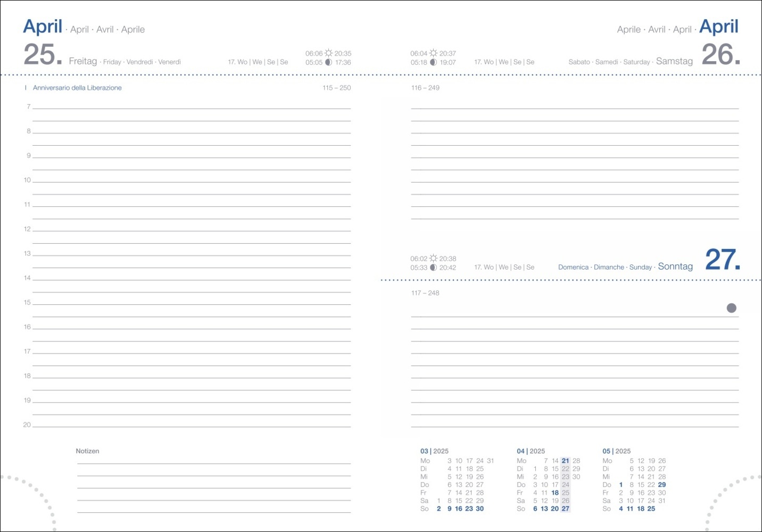The width and height of the screenshot is (762, 532).
Task: Select the big date number 25.
Action: point(43,55)
